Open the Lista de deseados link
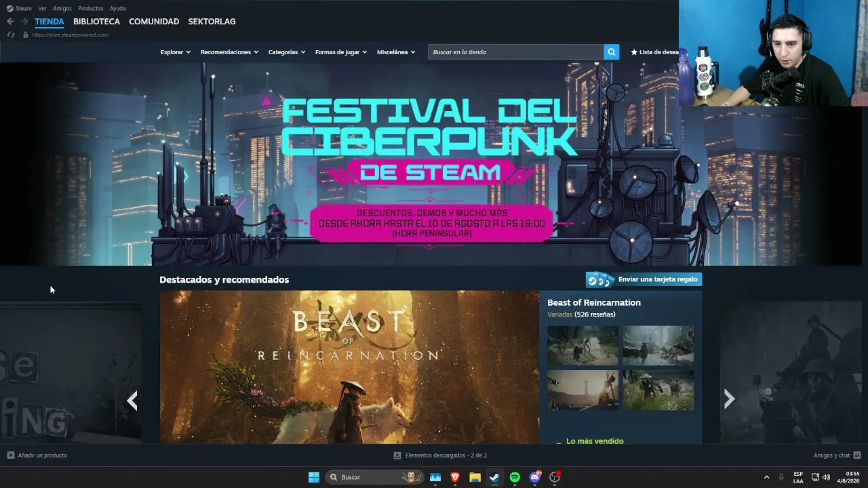This screenshot has width=868, height=488. pos(658,52)
